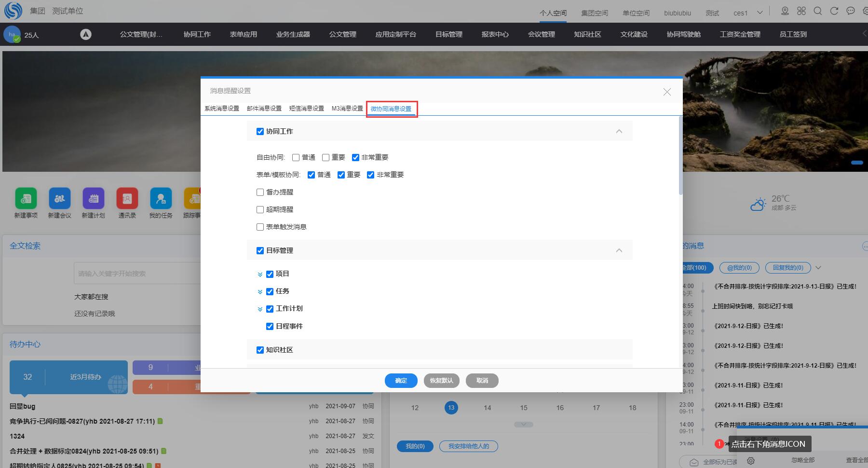Screen dimensions: 868x468
Task: Click the gear icon in message popup
Action: point(751,461)
